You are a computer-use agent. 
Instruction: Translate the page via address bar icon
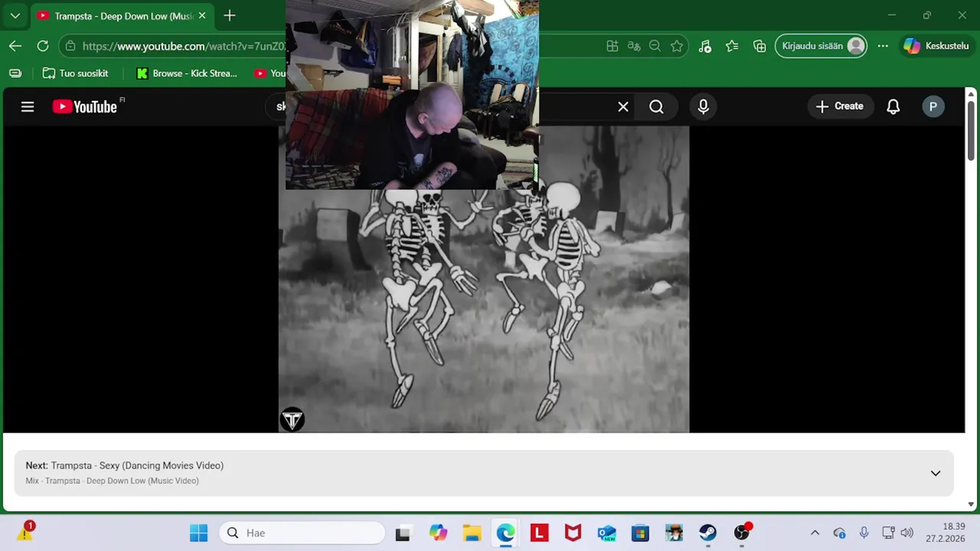tap(634, 46)
